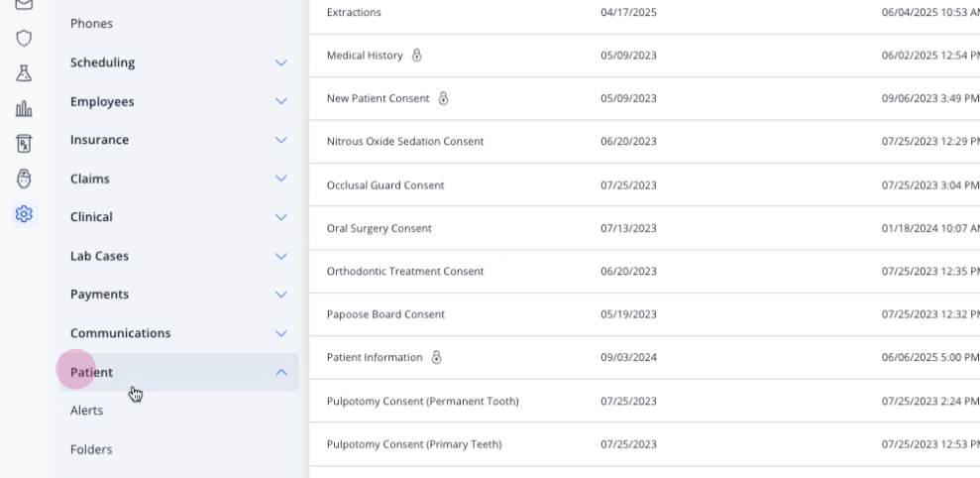Click lock icon beside Medical History
This screenshot has width=980, height=478.
click(417, 56)
